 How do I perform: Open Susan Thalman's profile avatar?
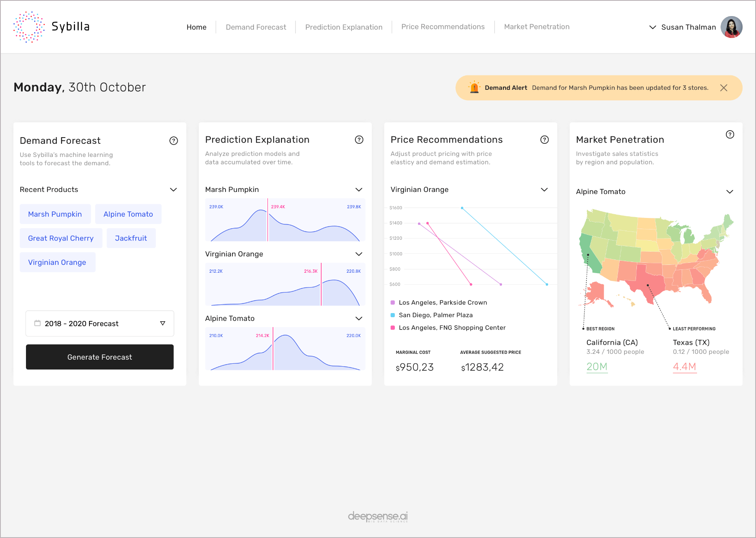[731, 27]
